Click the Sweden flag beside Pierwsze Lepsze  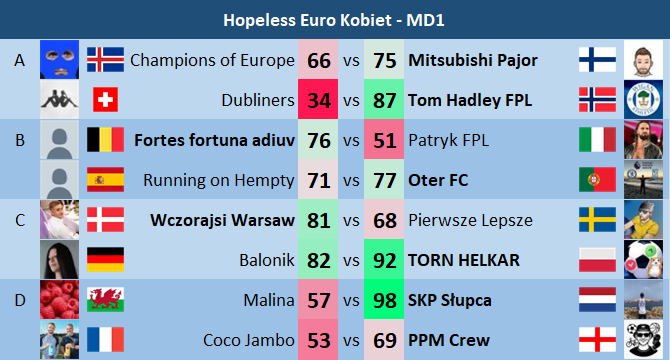[x=597, y=220]
